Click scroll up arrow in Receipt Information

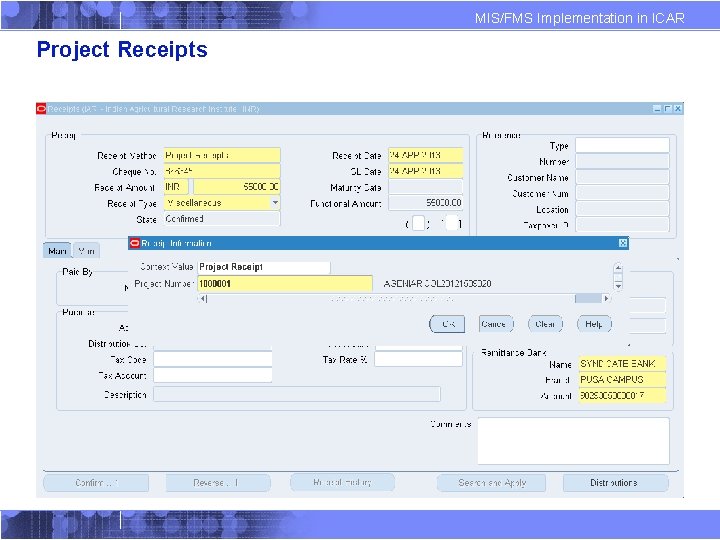click(618, 267)
